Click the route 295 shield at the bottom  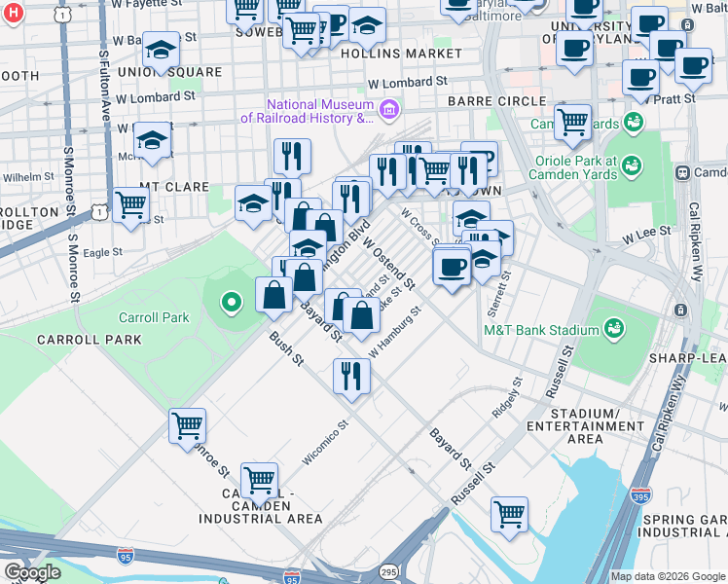point(387,572)
